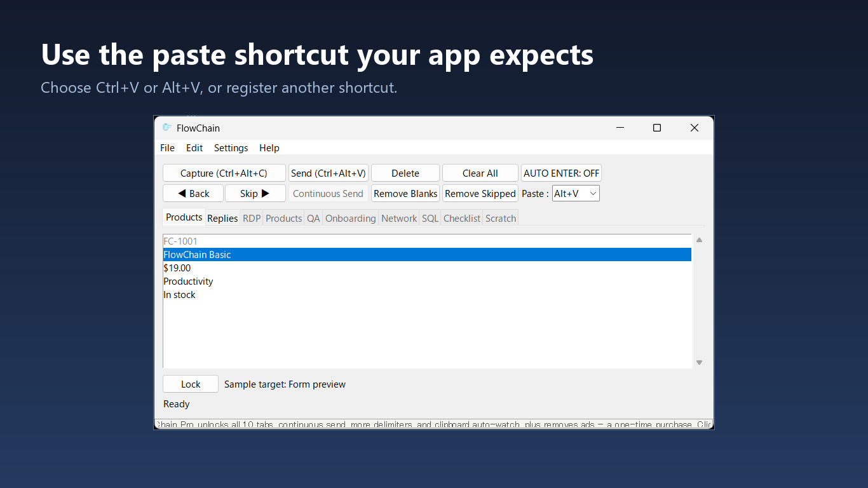Go to previous item with Back button
The height and width of the screenshot is (488, 868).
point(193,194)
